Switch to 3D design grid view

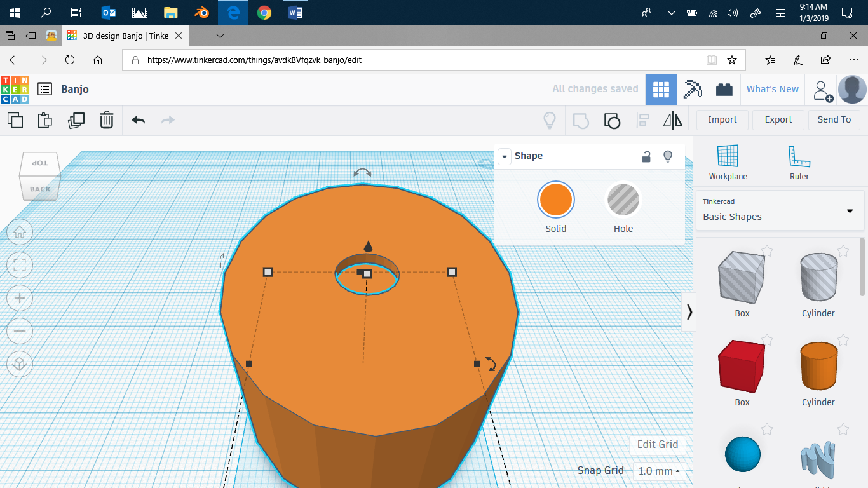(661, 90)
